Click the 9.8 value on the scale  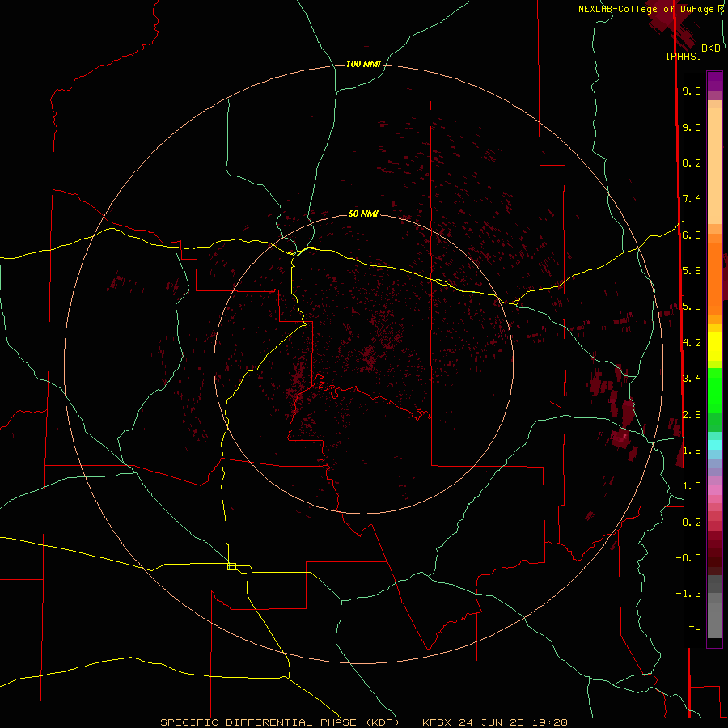coord(692,91)
